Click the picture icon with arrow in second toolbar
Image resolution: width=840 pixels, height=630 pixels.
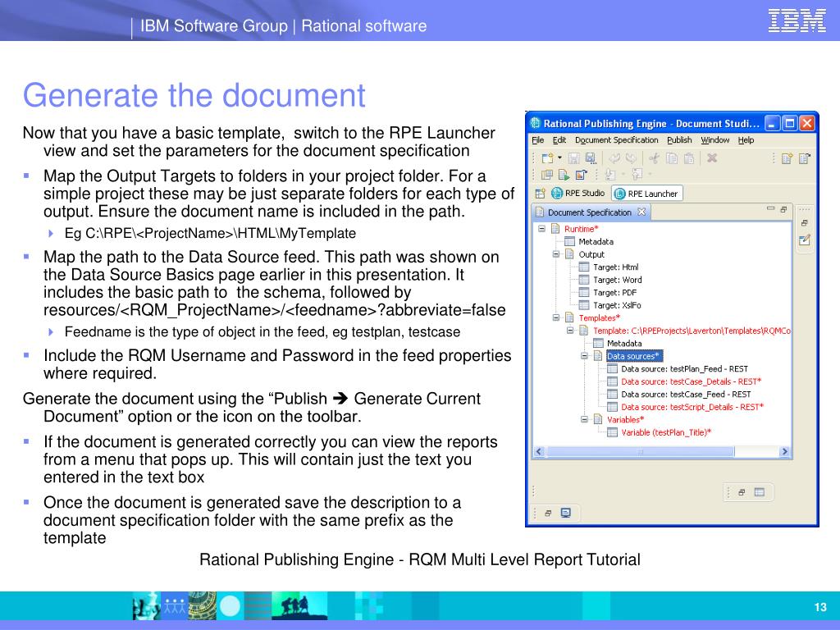click(582, 175)
